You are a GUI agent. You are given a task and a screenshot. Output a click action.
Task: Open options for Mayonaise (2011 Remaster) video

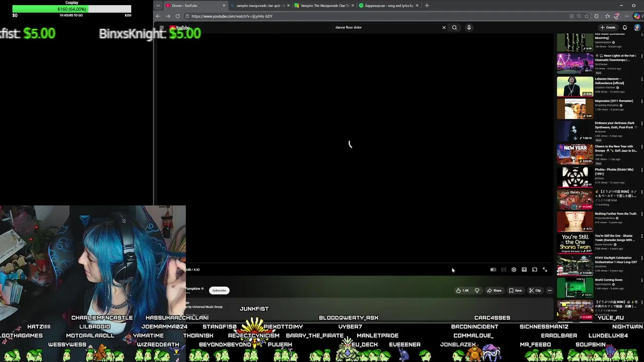(x=642, y=101)
